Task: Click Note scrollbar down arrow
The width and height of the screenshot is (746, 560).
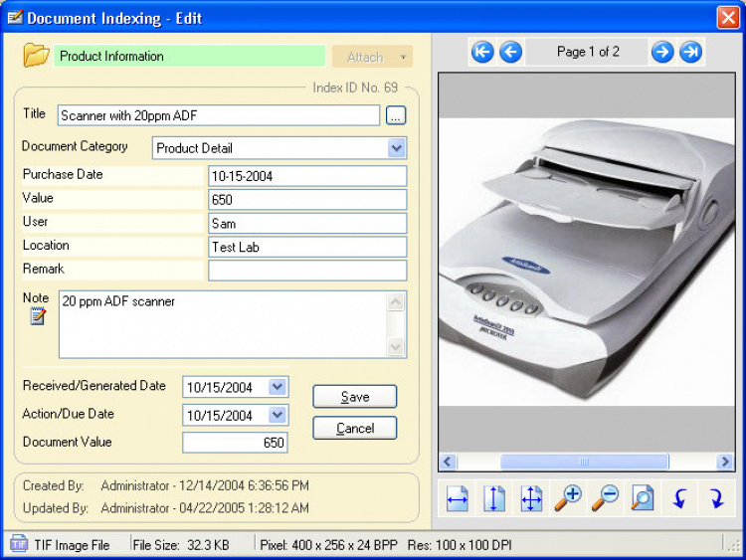Action: (x=396, y=347)
